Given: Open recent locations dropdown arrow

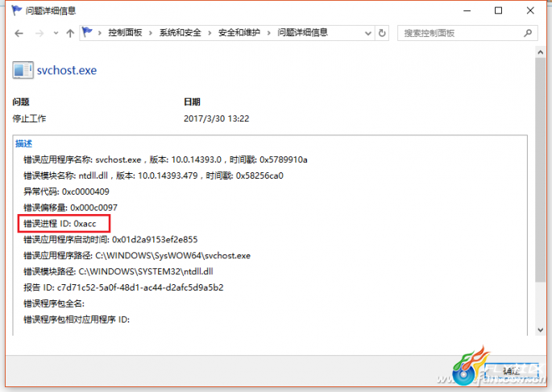Looking at the screenshot, I should click(56, 33).
